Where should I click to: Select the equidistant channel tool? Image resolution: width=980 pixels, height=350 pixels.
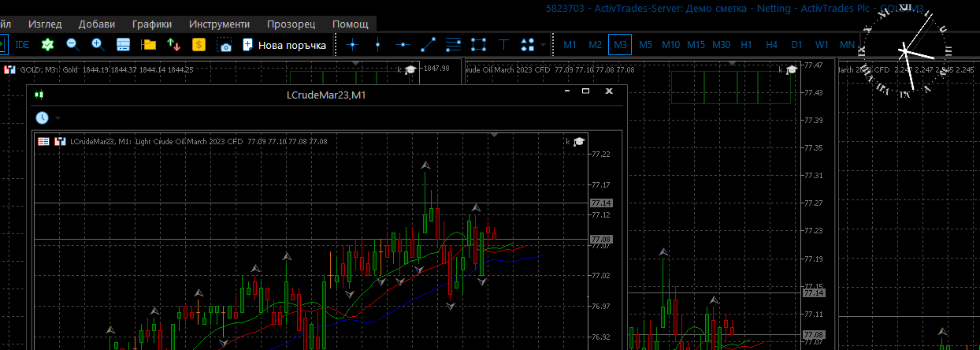[x=453, y=45]
